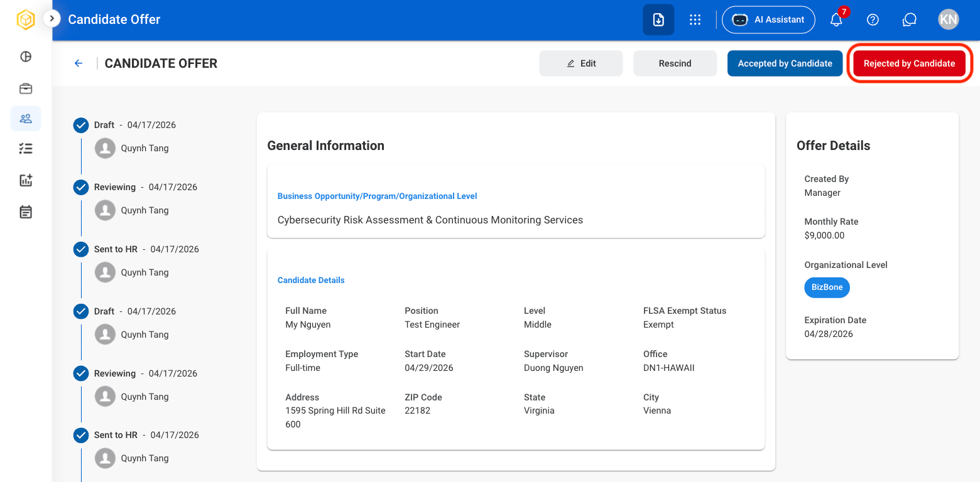Launch the AI Assistant
The height and width of the screenshot is (482, 980).
(768, 19)
